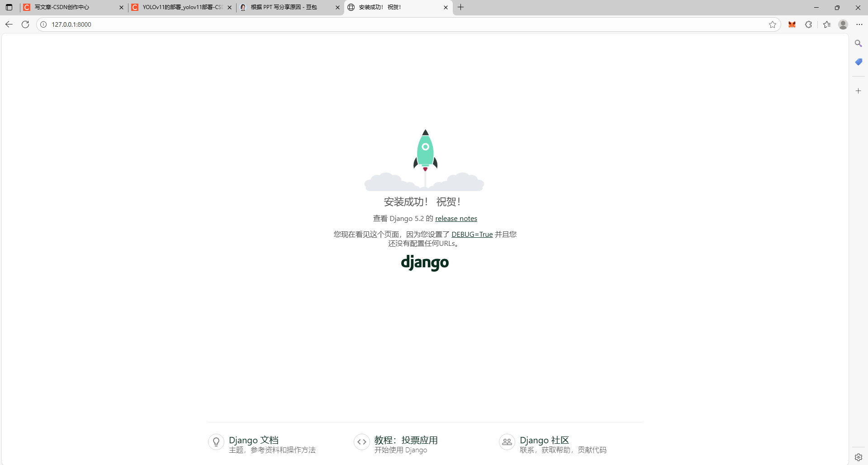Open the user profile avatar
This screenshot has height=465, width=868.
843,24
